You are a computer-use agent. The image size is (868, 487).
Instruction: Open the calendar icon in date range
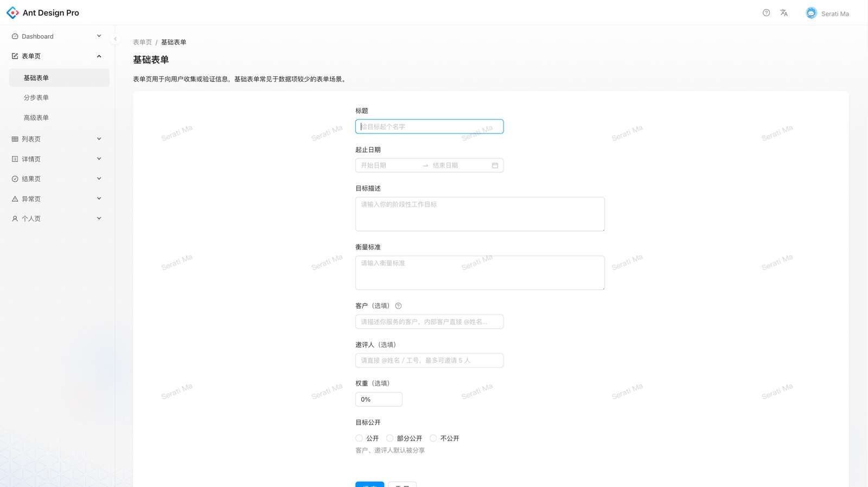pos(495,165)
